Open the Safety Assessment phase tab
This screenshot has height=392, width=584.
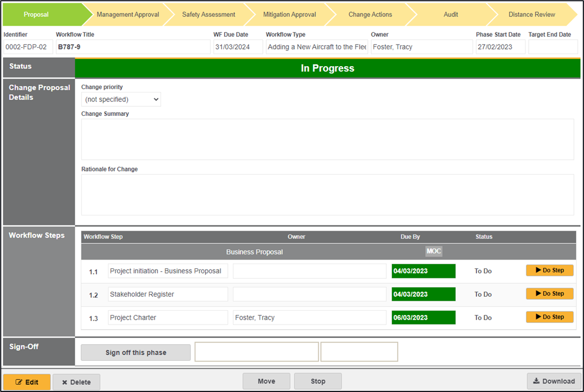[208, 14]
